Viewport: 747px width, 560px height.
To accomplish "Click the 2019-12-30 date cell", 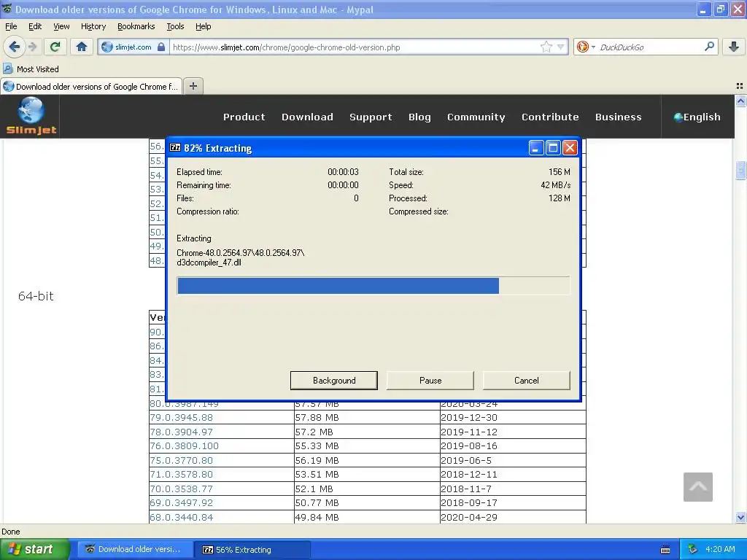I will click(x=513, y=418).
